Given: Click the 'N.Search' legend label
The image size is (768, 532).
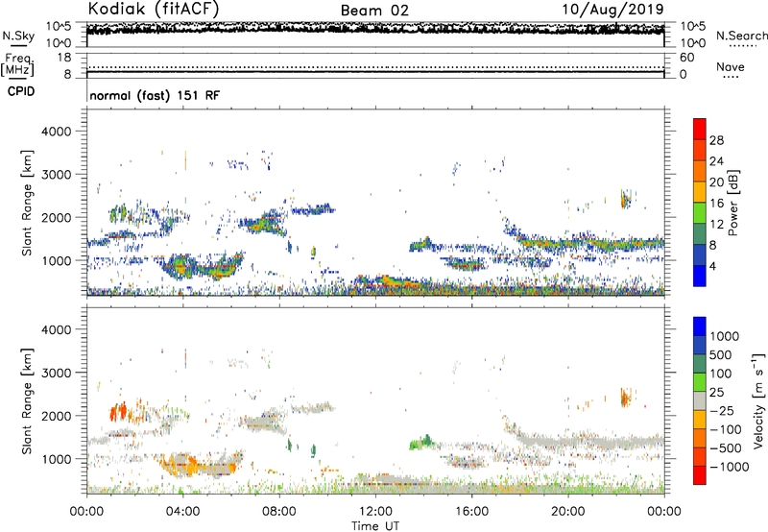Looking at the screenshot, I should [x=741, y=36].
